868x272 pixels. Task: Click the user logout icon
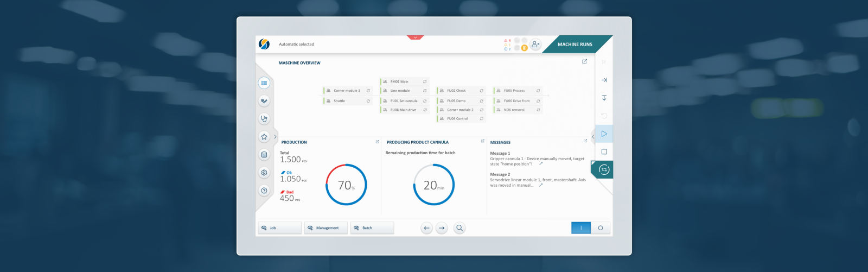[x=535, y=45]
